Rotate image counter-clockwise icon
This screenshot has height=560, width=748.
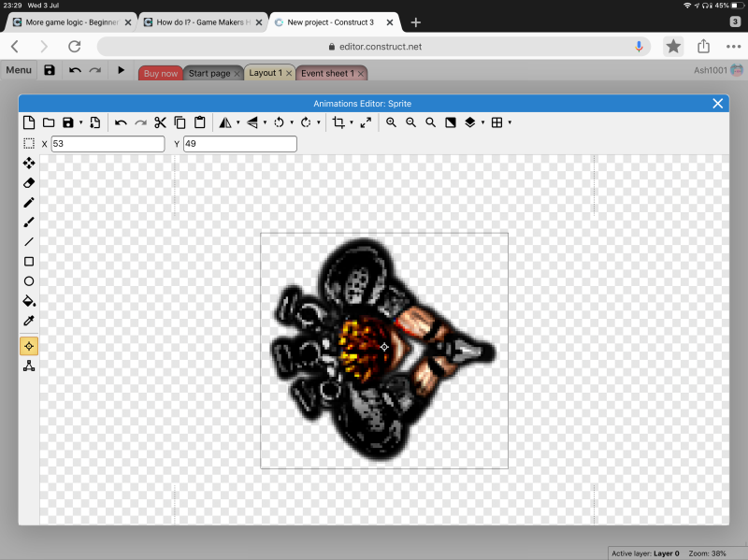pyautogui.click(x=279, y=122)
